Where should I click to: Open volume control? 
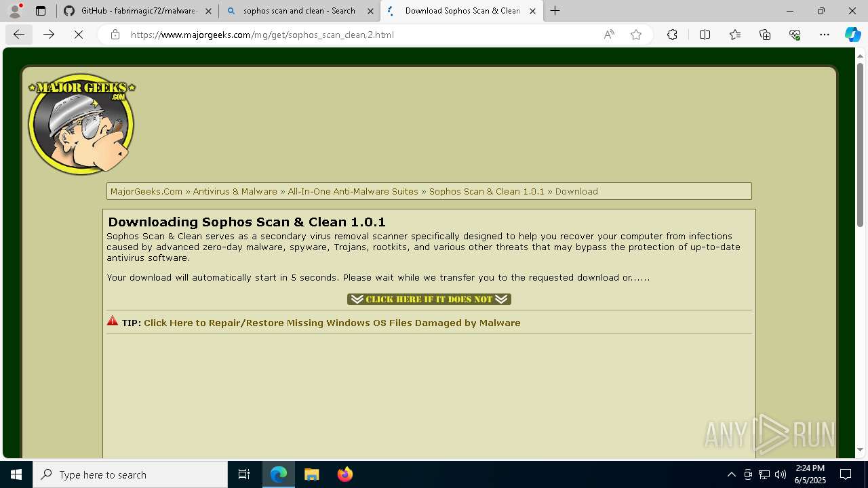[x=781, y=474]
